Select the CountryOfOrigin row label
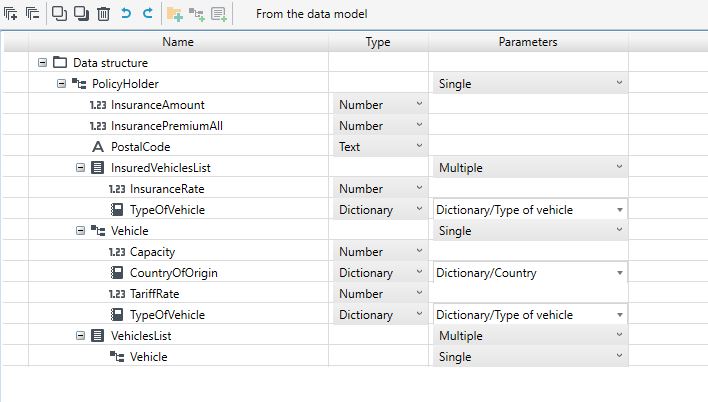Image resolution: width=708 pixels, height=402 pixels. click(174, 273)
